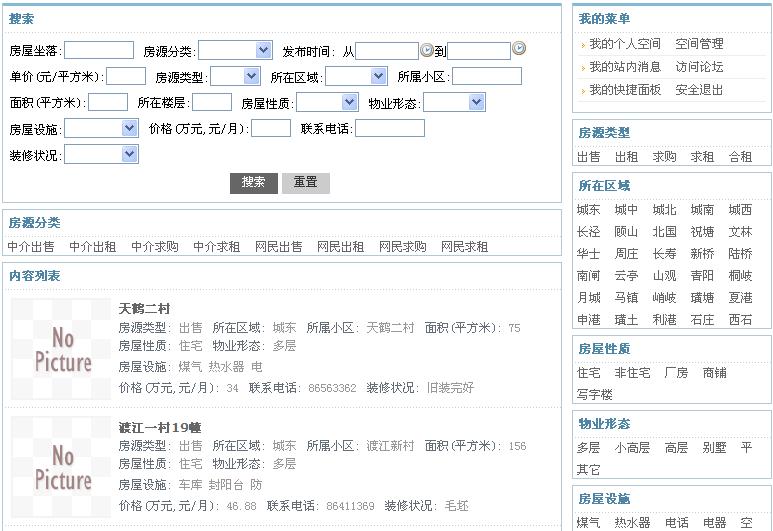
Task: Select 其它 in 物业形态 sidebar
Action: tap(589, 470)
